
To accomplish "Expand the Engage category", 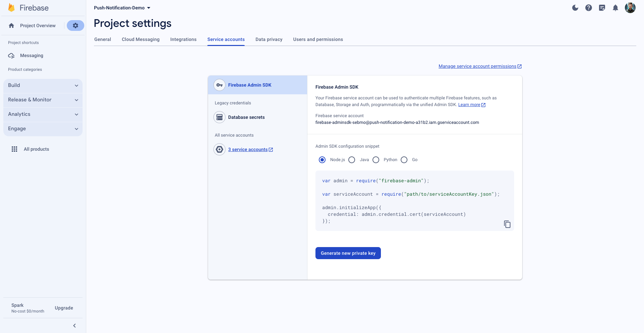I will coord(43,129).
